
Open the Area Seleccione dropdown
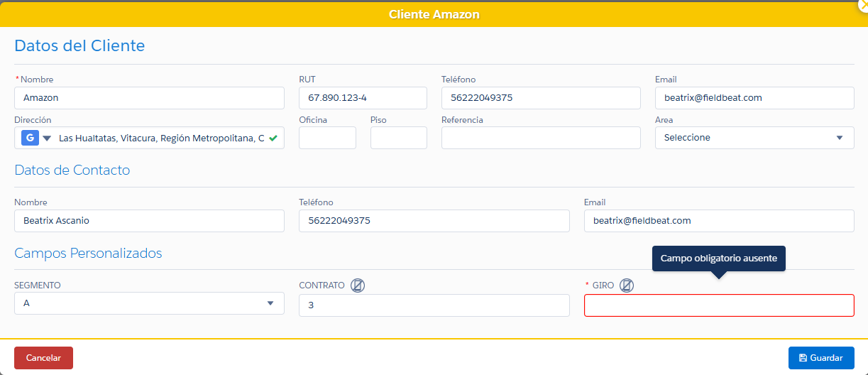tap(754, 138)
